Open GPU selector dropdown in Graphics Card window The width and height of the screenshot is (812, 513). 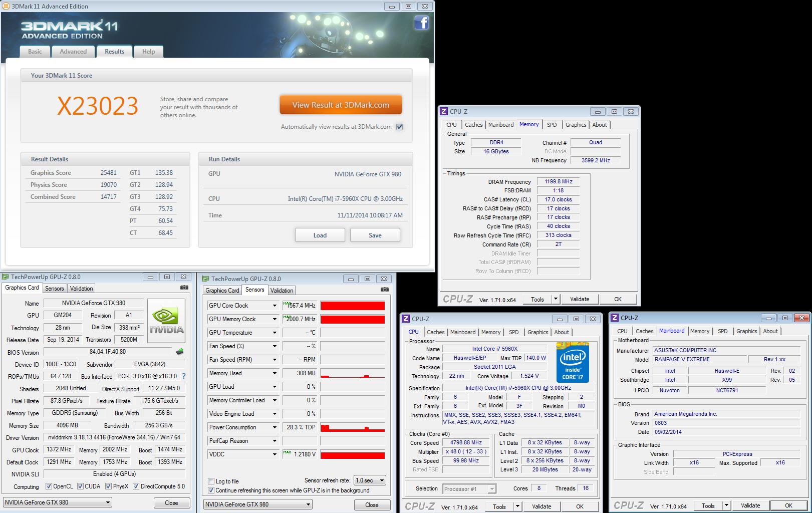click(x=58, y=502)
